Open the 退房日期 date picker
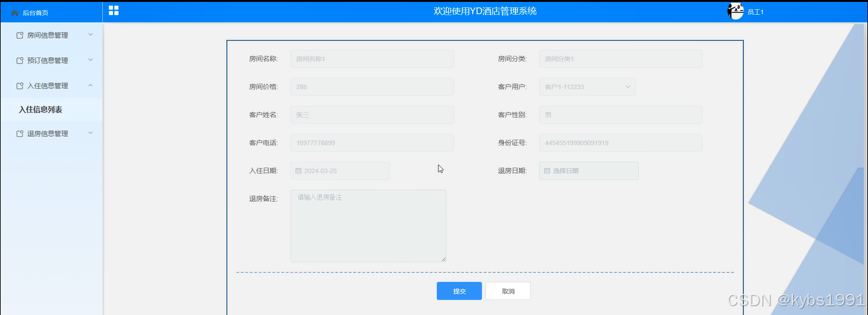Viewport: 868px width, 315px height. tap(588, 171)
